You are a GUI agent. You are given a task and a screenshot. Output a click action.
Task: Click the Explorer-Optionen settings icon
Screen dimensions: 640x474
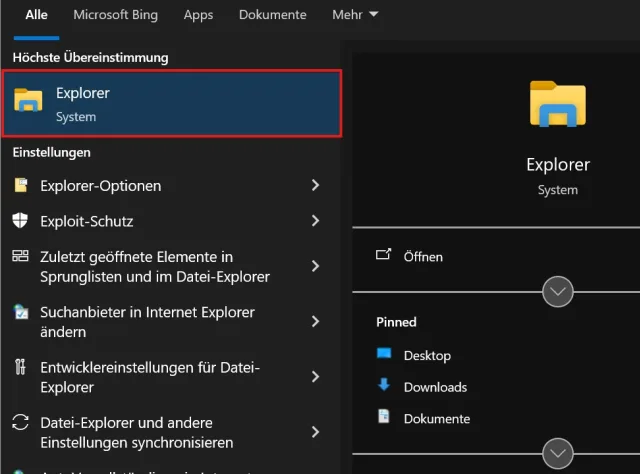pos(21,185)
